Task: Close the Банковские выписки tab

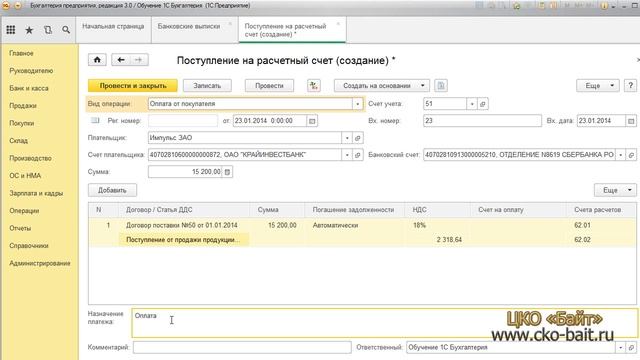Action: click(230, 24)
